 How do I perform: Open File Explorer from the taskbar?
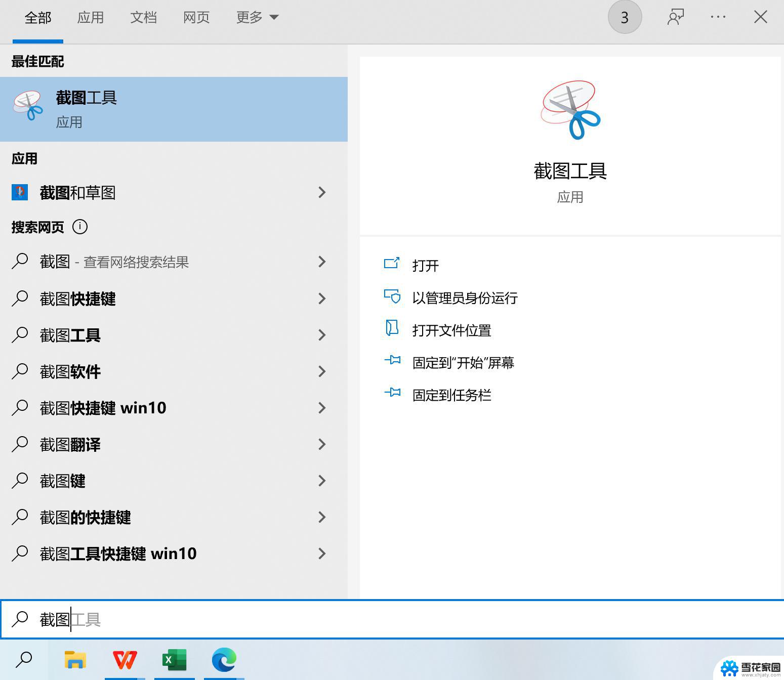[x=75, y=660]
